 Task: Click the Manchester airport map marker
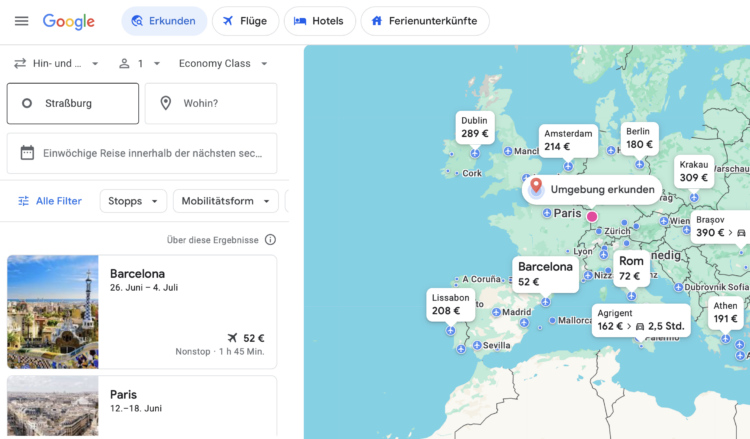508,151
